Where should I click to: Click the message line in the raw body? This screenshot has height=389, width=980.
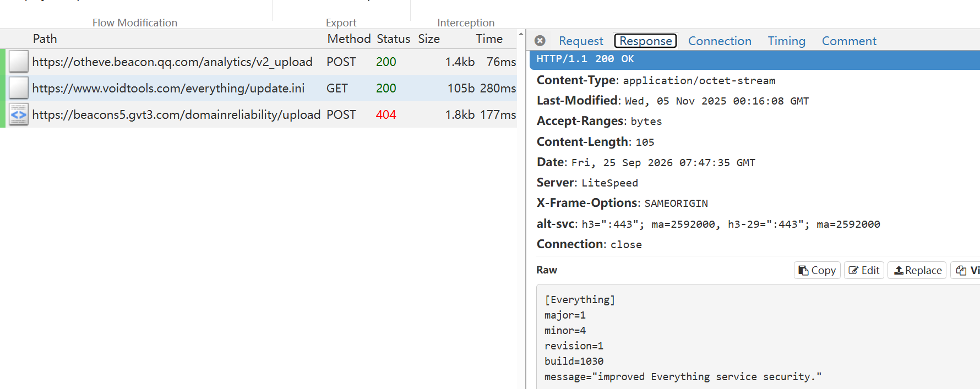pyautogui.click(x=683, y=377)
